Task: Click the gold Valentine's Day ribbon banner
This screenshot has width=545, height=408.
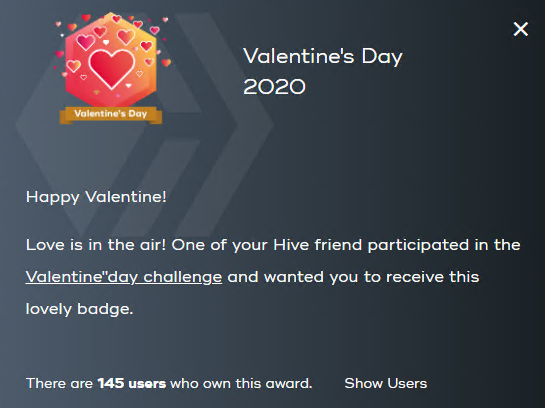Action: [x=111, y=114]
